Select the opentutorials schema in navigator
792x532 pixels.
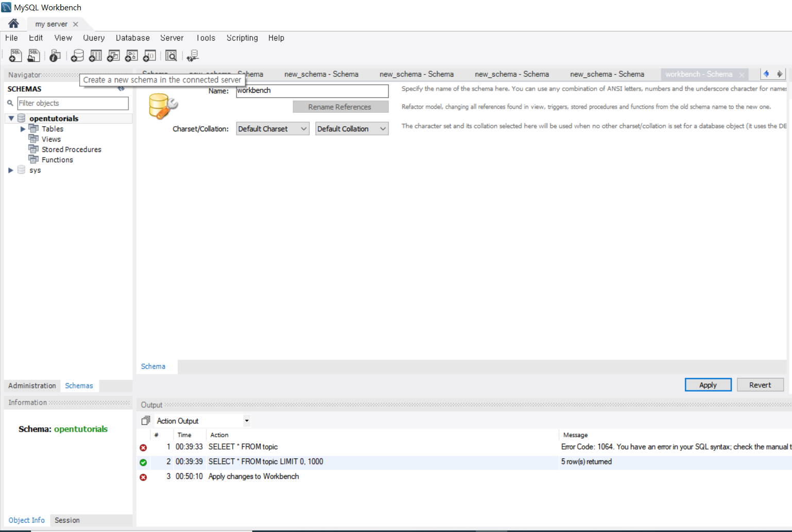[x=54, y=118]
